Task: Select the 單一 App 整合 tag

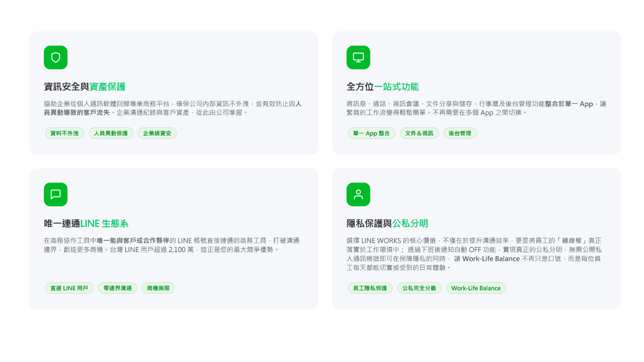Action: pyautogui.click(x=372, y=133)
